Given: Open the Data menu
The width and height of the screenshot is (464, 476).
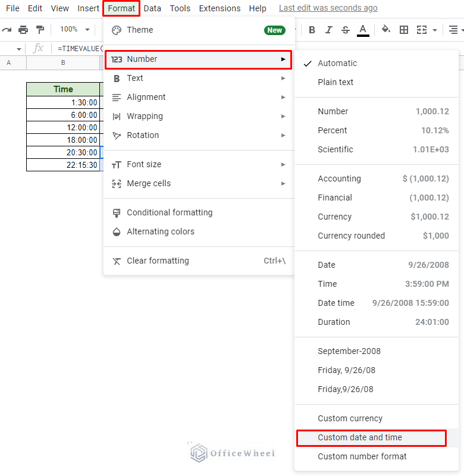Looking at the screenshot, I should click(x=152, y=8).
